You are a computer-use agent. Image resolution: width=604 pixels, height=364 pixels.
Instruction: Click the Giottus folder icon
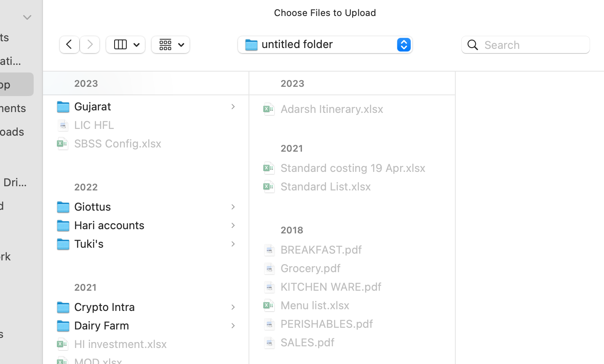coord(63,207)
